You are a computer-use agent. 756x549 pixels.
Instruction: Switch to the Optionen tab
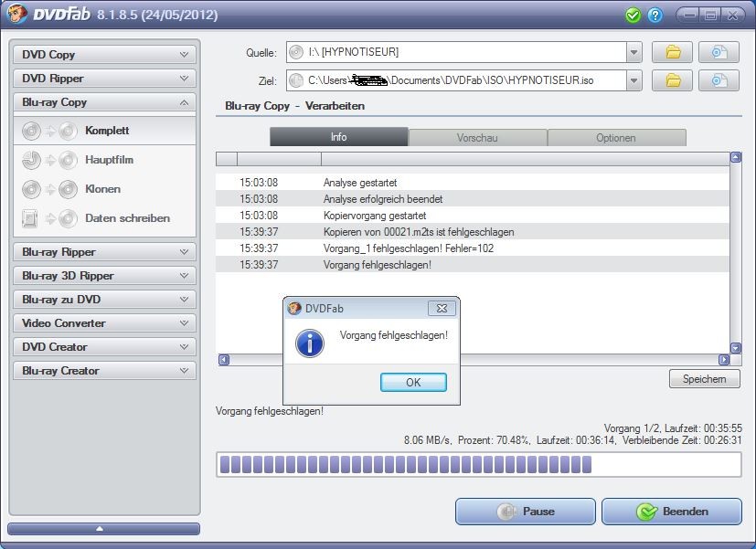[x=616, y=138]
